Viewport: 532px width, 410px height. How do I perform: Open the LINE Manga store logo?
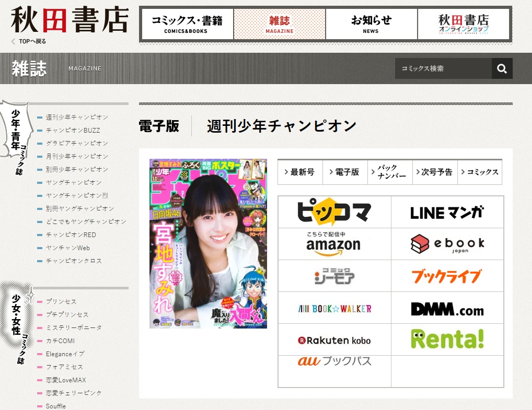click(447, 213)
